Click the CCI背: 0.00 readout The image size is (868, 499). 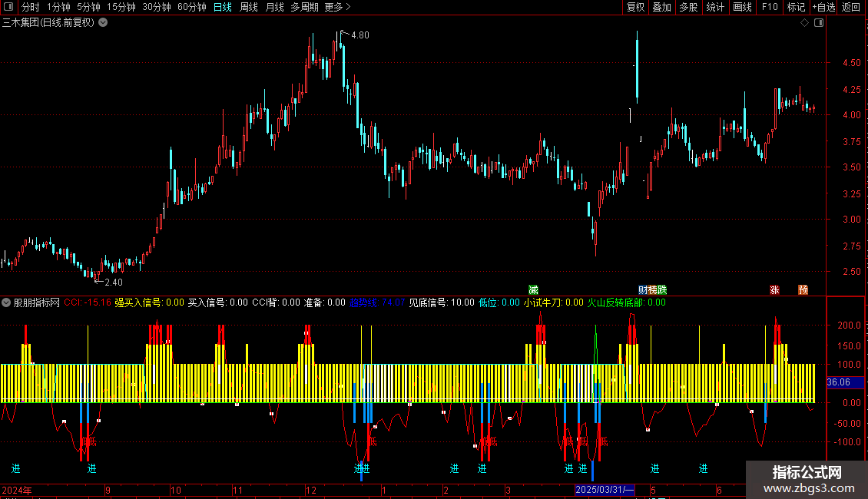277,302
